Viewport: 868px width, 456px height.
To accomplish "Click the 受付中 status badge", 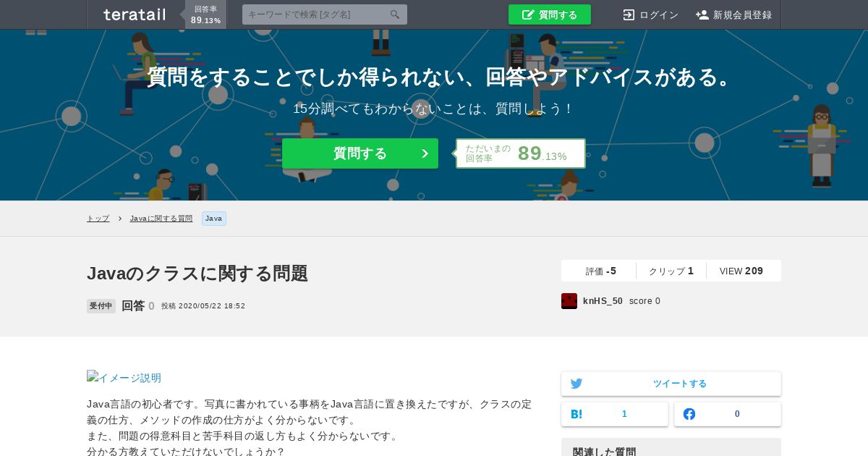I will (101, 306).
